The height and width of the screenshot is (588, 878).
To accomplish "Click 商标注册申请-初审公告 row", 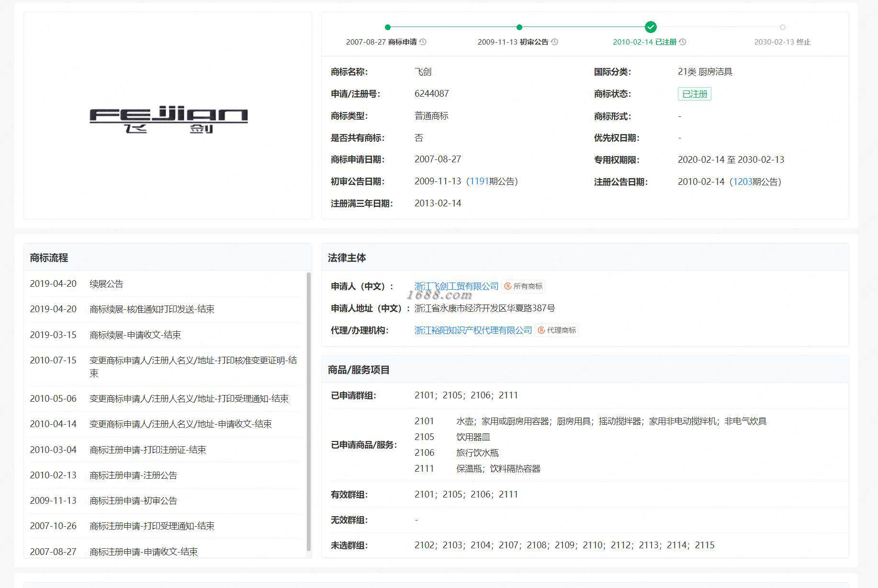I will 165,501.
